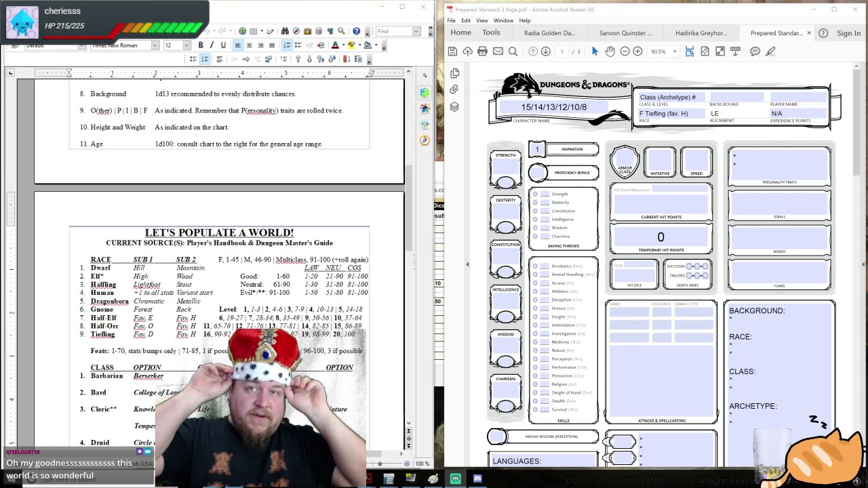Expand Acrobat's right tools pane arrow
This screenshot has height=488, width=868.
863,264
